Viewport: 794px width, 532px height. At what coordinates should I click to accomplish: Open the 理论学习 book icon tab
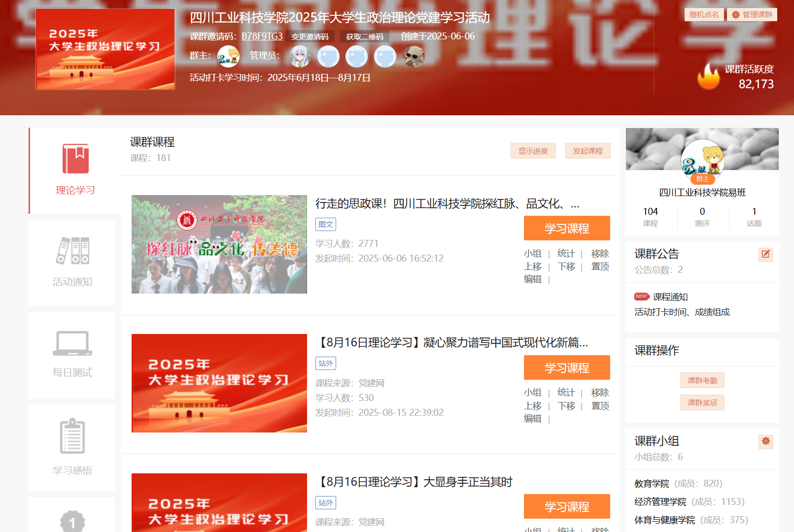tap(75, 159)
